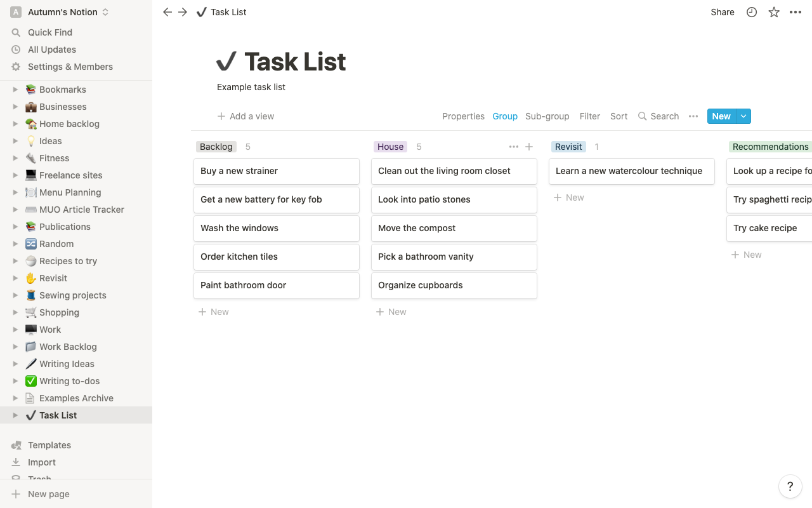The height and width of the screenshot is (508, 812).
Task: Open the New button dropdown arrow
Action: (x=743, y=116)
